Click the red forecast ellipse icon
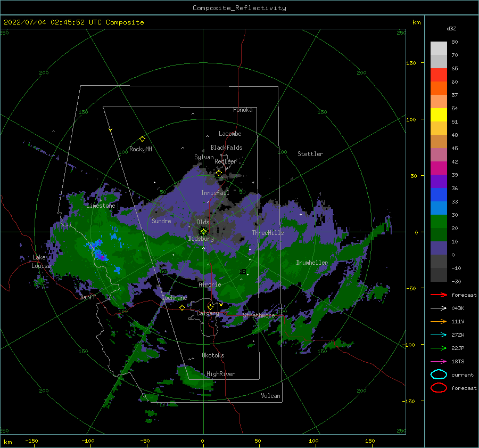The height and width of the screenshot is (448, 479). tap(439, 388)
